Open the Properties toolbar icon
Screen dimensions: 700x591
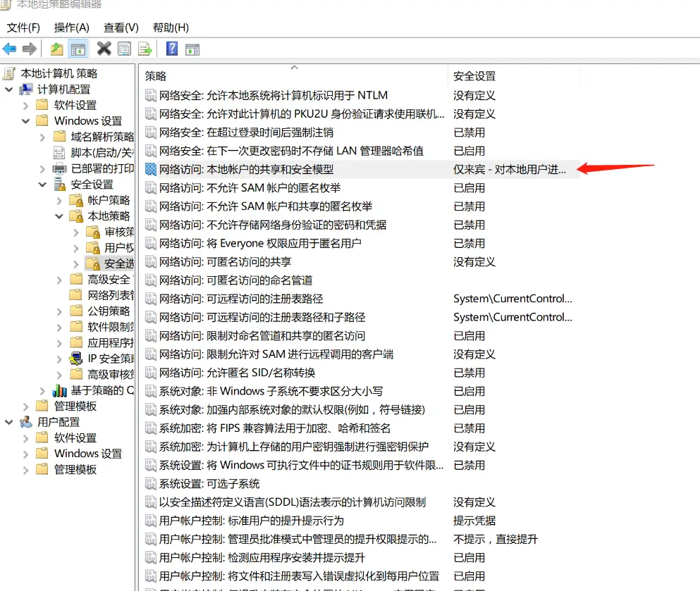(125, 49)
